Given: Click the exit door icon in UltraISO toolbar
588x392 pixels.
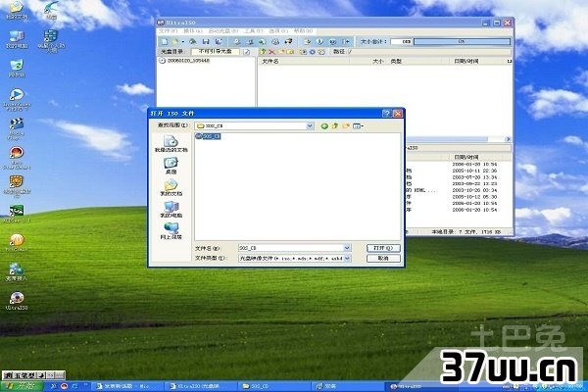Looking at the screenshot, I should click(x=346, y=41).
